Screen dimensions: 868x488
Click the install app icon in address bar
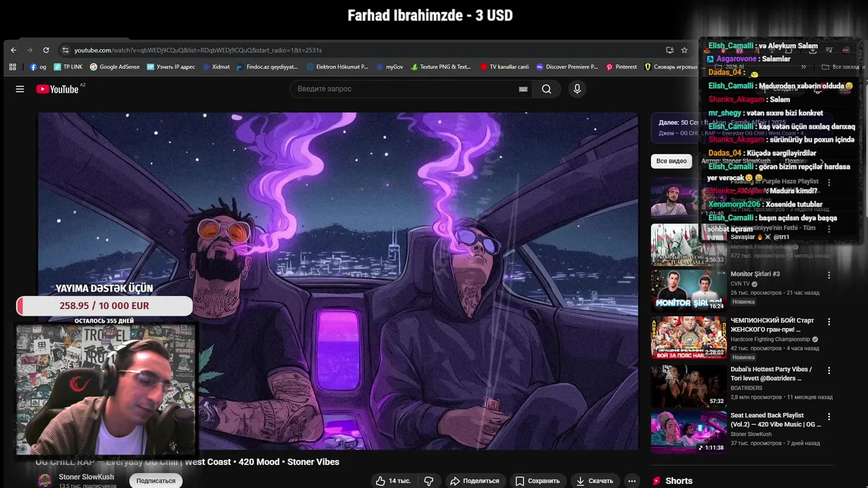[670, 50]
